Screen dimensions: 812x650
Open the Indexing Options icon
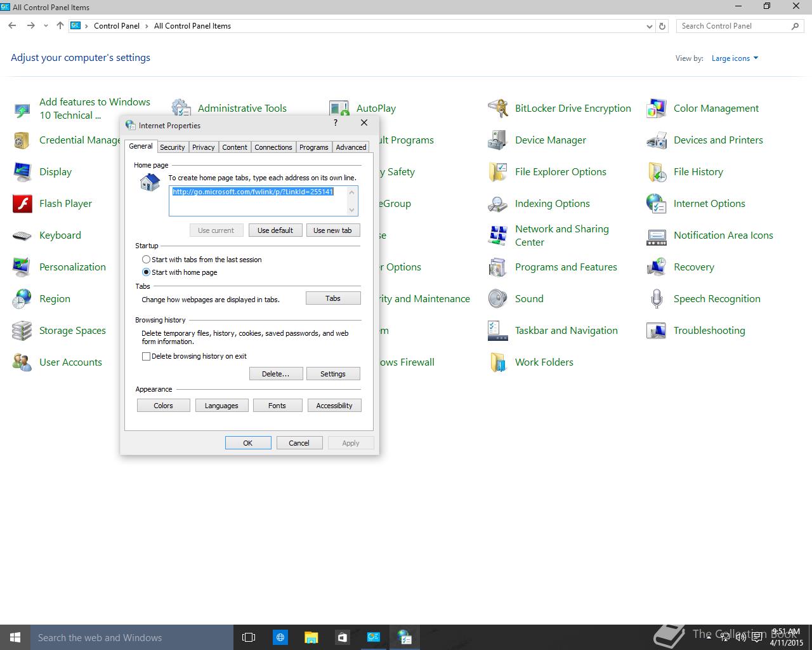(498, 204)
